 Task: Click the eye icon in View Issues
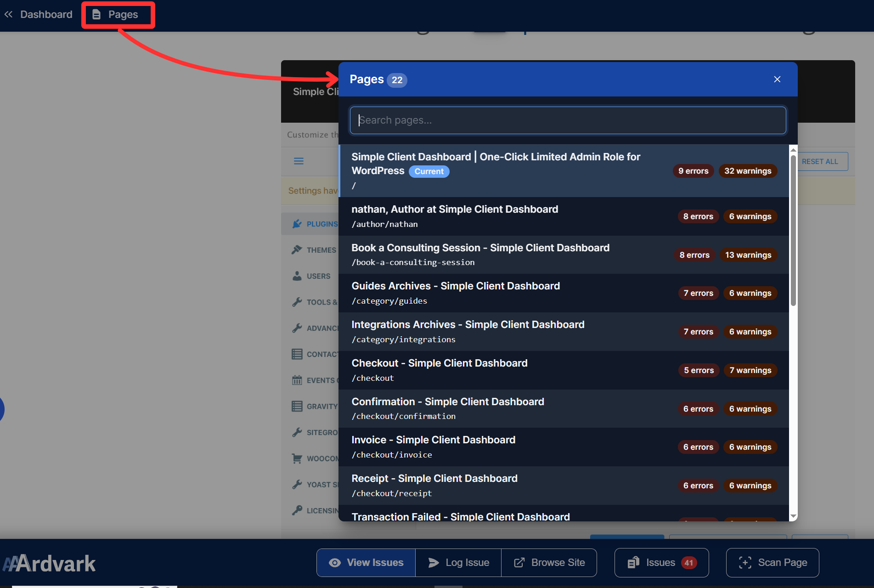[x=335, y=563]
